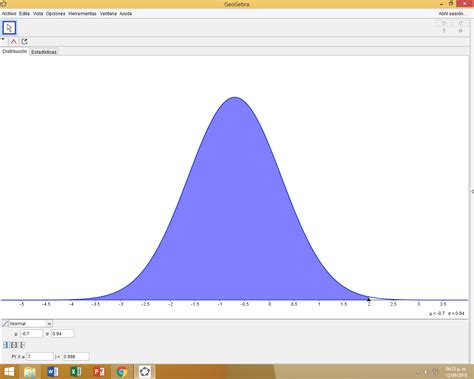
Task: Click the slider marker at 2 on axis
Action: pyautogui.click(x=369, y=299)
